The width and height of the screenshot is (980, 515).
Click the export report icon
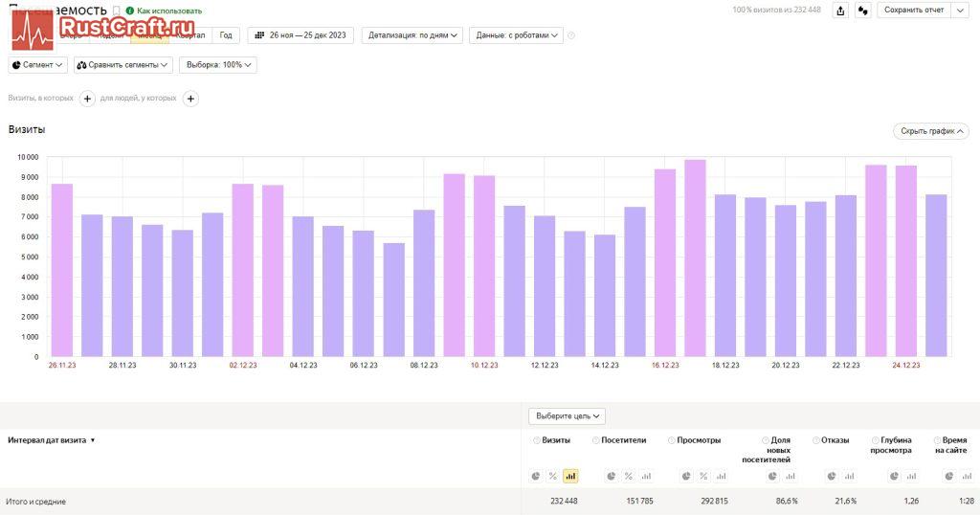840,11
